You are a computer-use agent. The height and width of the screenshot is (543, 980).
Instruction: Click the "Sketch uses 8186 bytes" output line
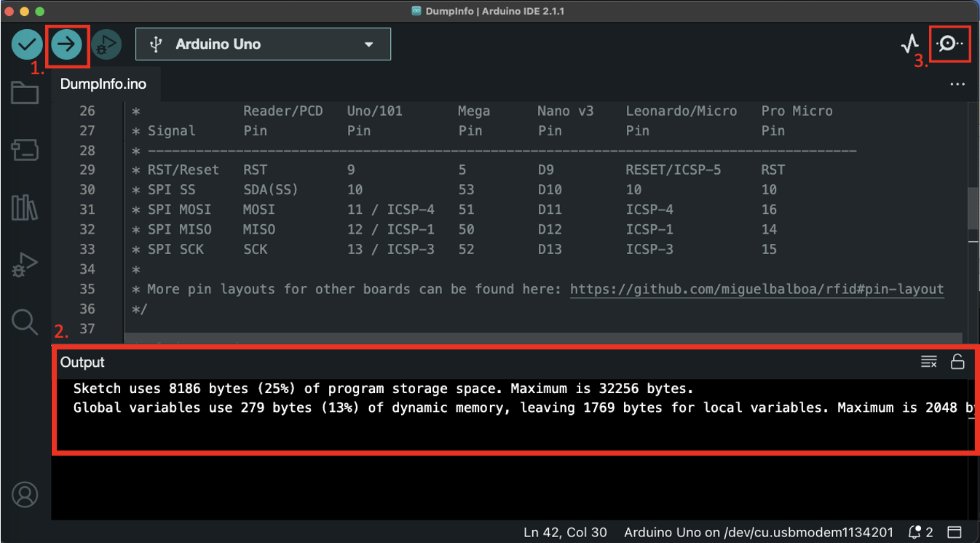click(384, 389)
